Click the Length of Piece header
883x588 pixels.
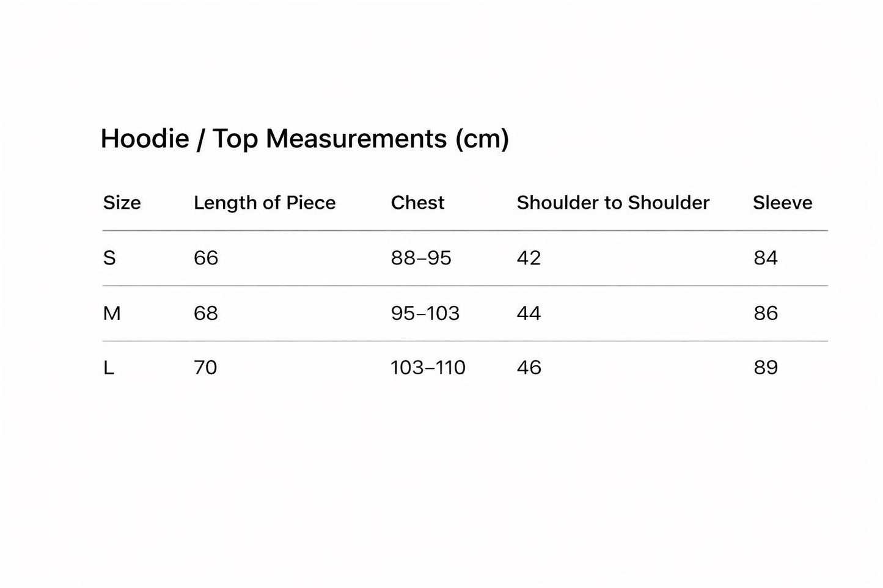click(x=265, y=203)
